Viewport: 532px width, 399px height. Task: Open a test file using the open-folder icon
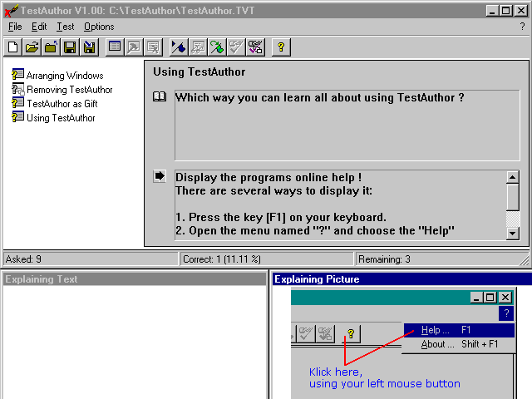click(x=32, y=47)
